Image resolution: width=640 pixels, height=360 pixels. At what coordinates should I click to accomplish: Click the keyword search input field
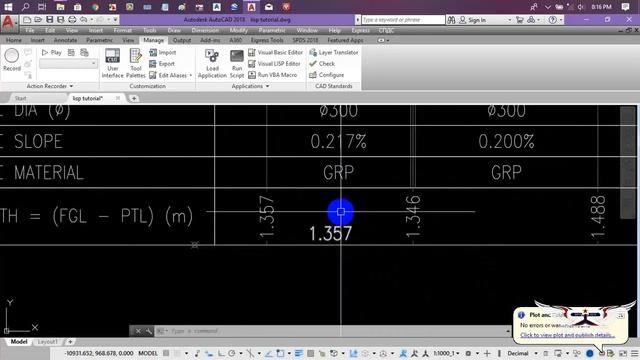tap(403, 20)
